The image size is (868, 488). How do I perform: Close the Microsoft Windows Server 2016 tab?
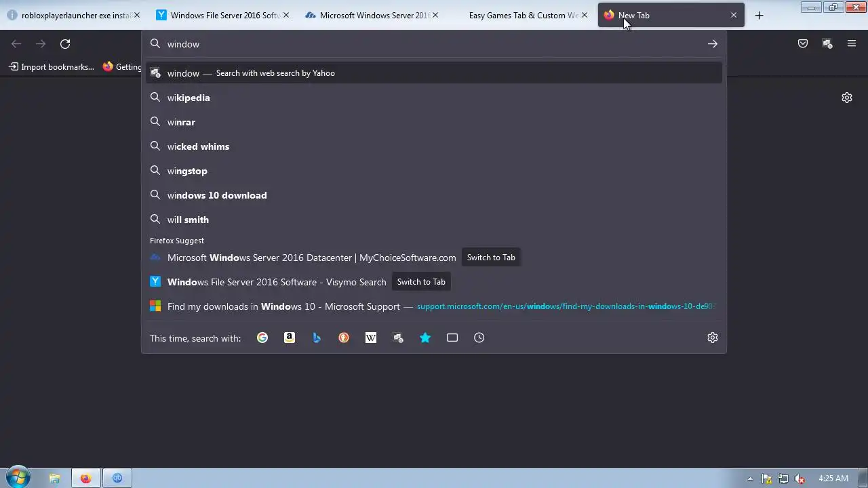point(435,15)
